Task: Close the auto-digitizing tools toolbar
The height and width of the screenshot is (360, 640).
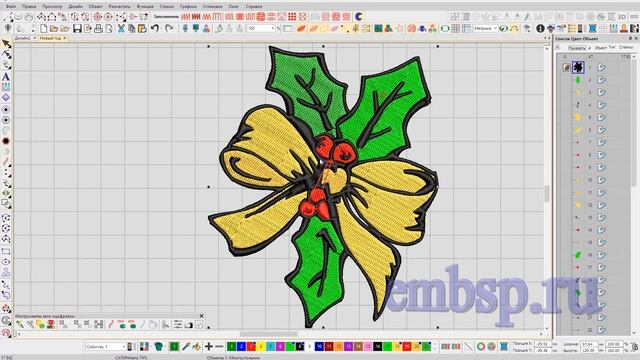Action: click(x=201, y=316)
